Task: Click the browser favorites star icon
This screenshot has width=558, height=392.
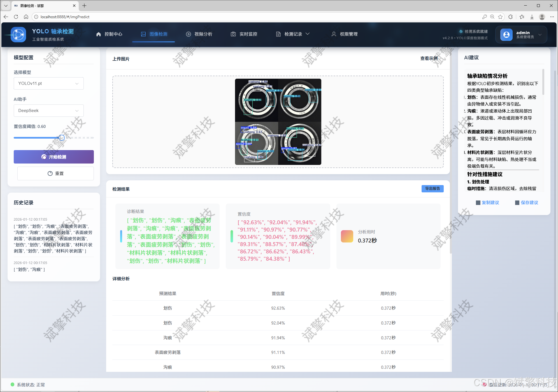Action: [x=500, y=17]
